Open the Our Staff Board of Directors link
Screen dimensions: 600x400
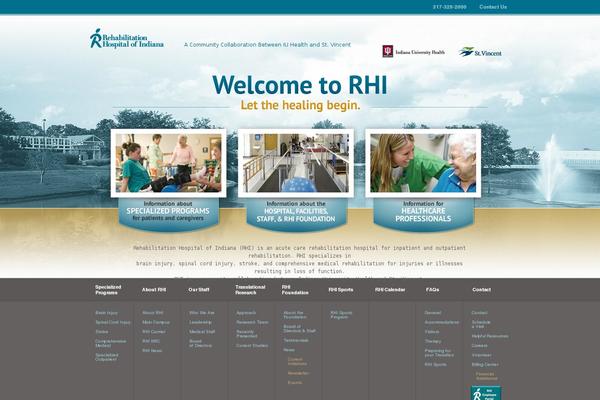[200, 343]
